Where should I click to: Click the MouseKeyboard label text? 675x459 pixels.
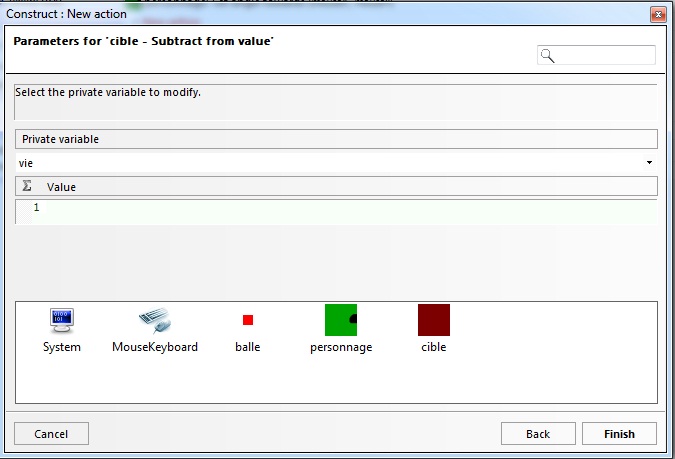(x=155, y=347)
